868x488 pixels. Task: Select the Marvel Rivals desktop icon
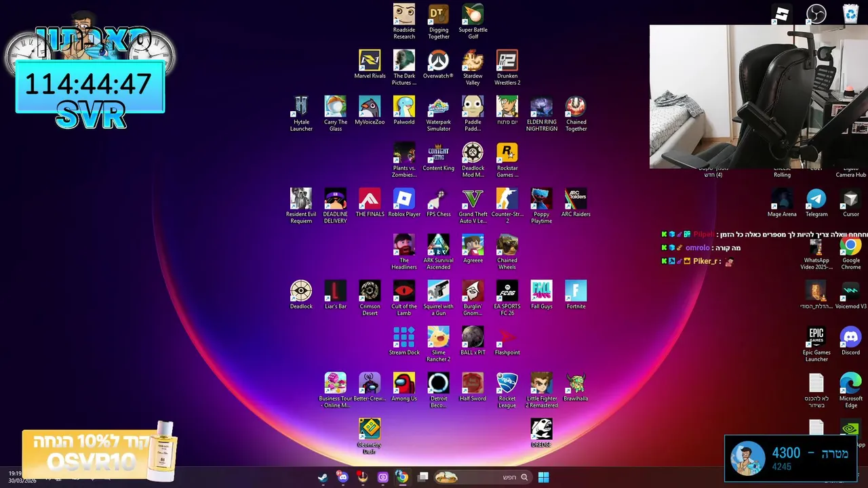point(370,60)
